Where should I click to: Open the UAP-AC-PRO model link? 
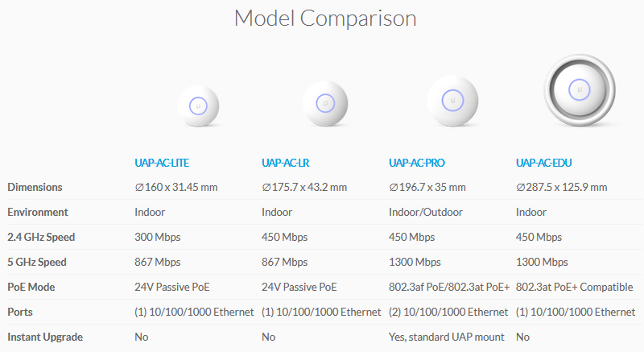(417, 163)
